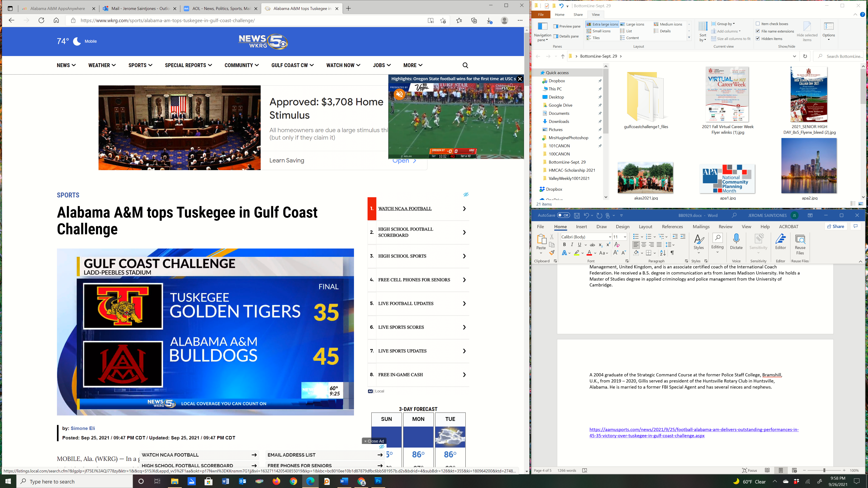868x488 pixels.
Task: Increase paragraph indent in Word
Action: click(x=683, y=236)
